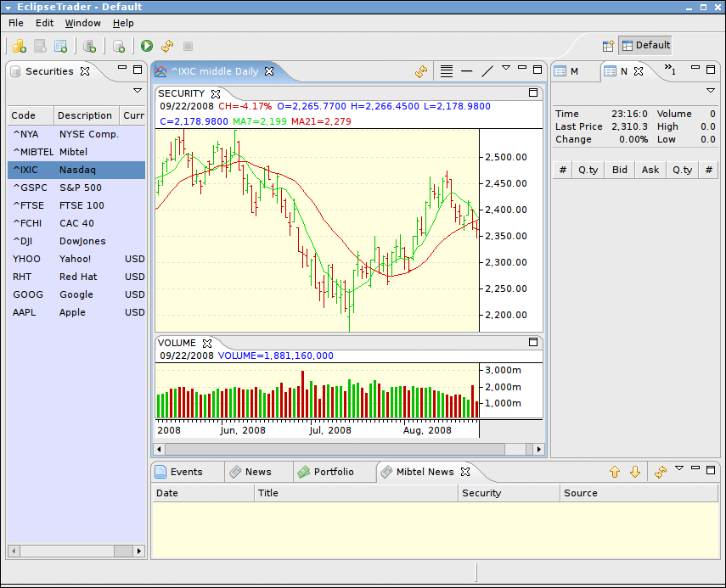Screen dimensions: 726x588
Task: Select the ^IXIC middle Daily chart tab
Action: [214, 71]
